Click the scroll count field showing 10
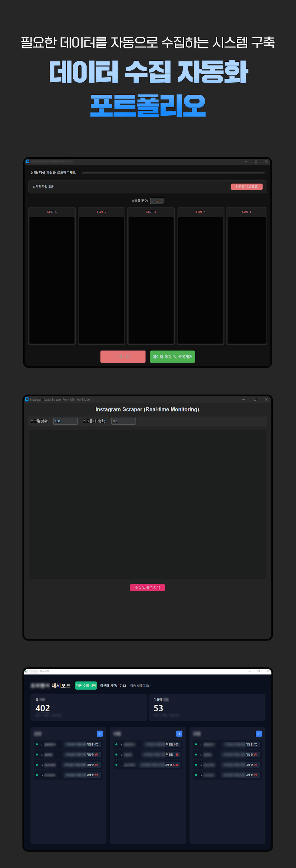The width and height of the screenshot is (296, 868). click(157, 201)
